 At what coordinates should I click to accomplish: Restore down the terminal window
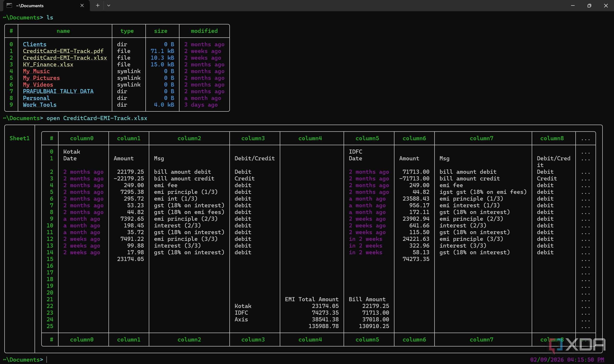[x=589, y=6]
